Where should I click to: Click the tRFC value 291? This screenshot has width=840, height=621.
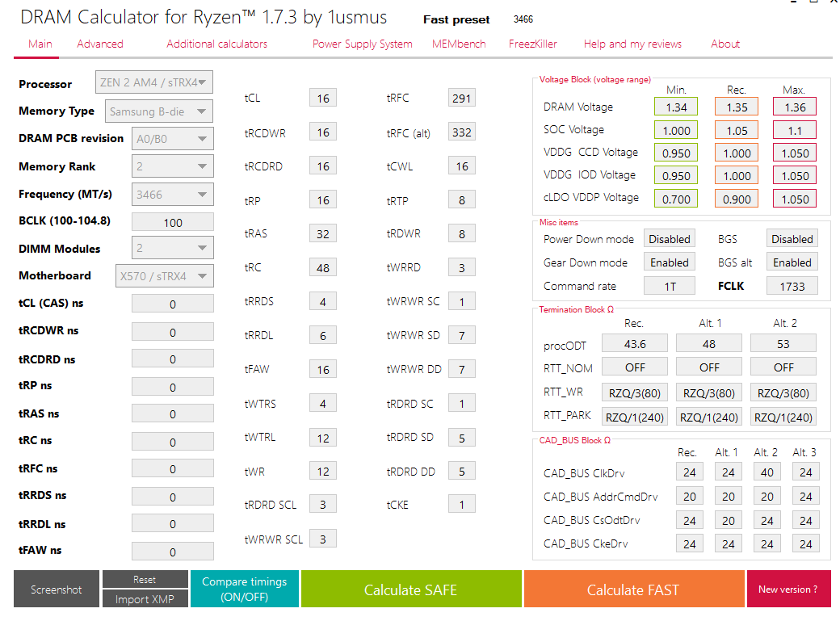coord(461,98)
